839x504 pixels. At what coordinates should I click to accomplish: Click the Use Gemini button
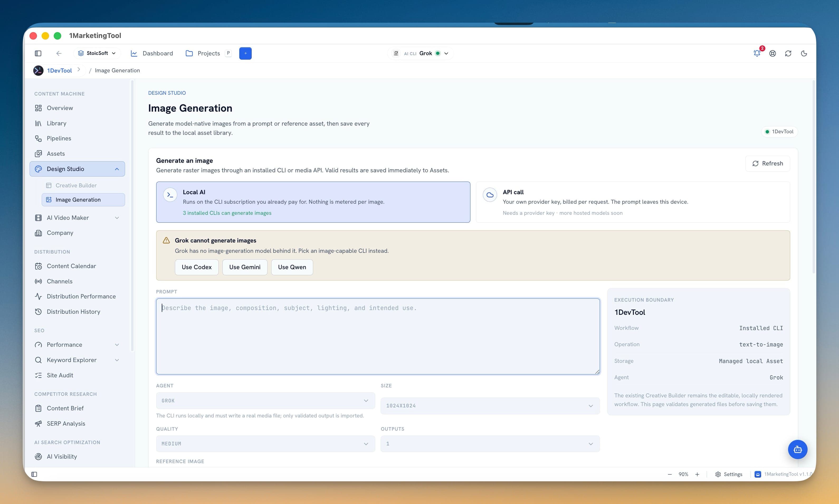[x=245, y=267]
